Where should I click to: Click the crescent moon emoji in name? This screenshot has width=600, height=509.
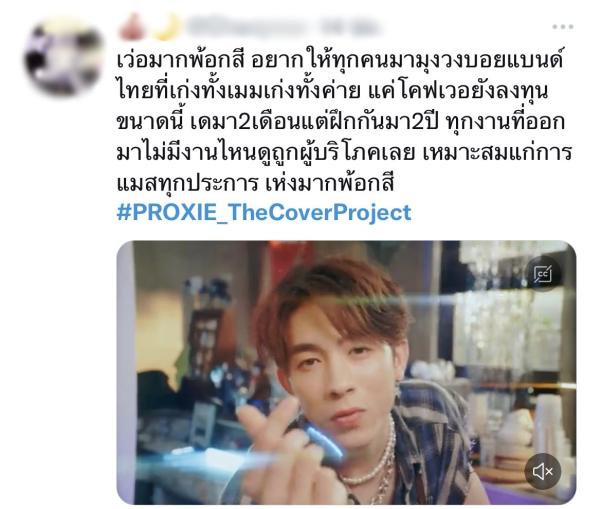(167, 27)
